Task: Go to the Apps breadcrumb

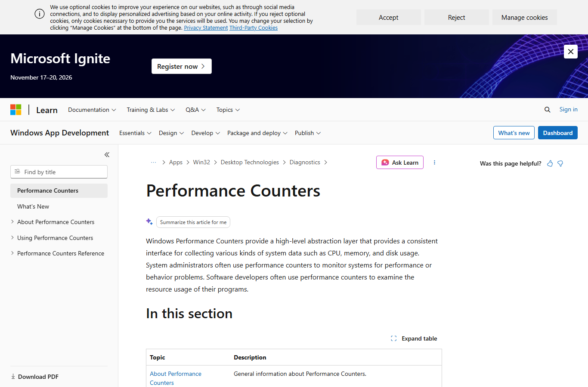Action: click(x=176, y=162)
